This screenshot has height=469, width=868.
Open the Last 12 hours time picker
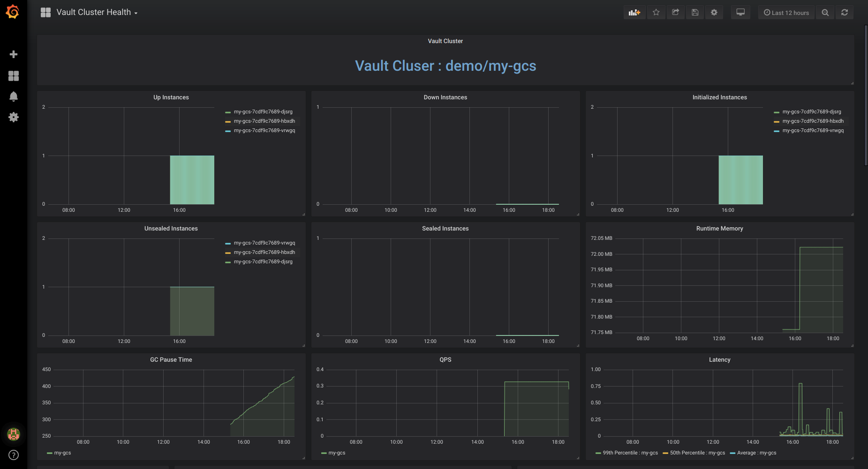786,12
